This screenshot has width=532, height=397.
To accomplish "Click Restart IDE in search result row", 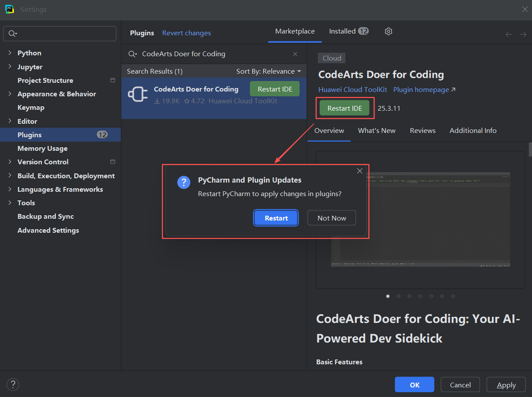I will (275, 89).
